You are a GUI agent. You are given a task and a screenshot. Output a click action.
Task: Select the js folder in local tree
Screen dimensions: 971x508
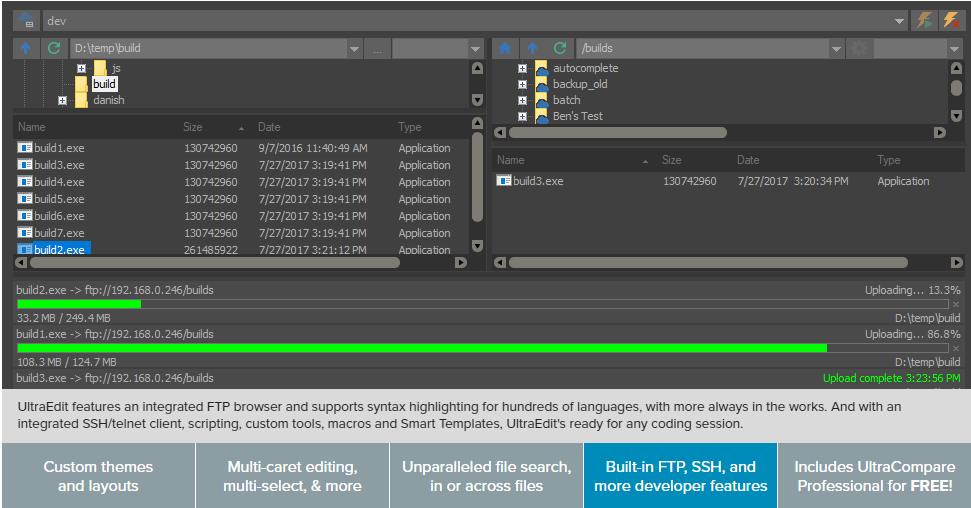pos(116,68)
